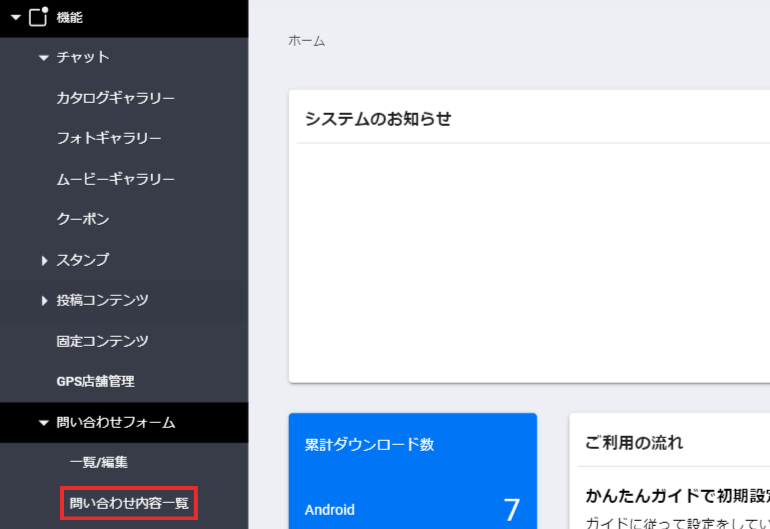Expand the 投稿コンテンツ submenu arrow
This screenshot has height=529, width=770.
point(45,301)
